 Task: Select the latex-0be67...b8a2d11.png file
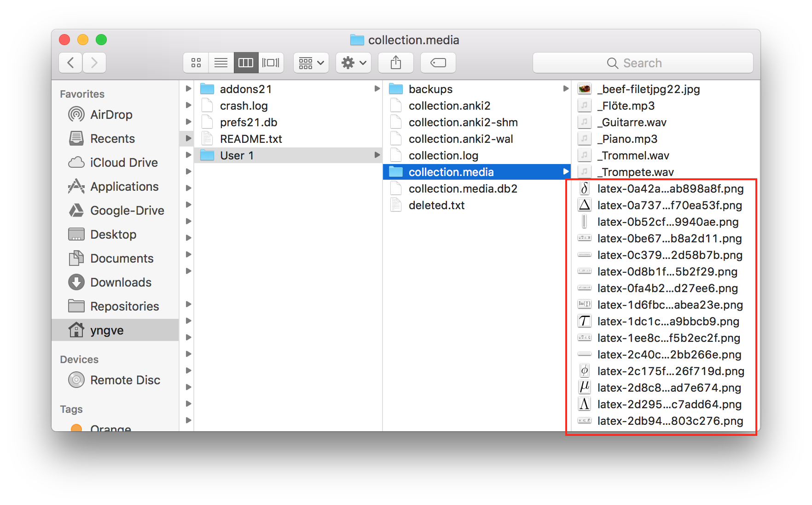click(x=666, y=238)
